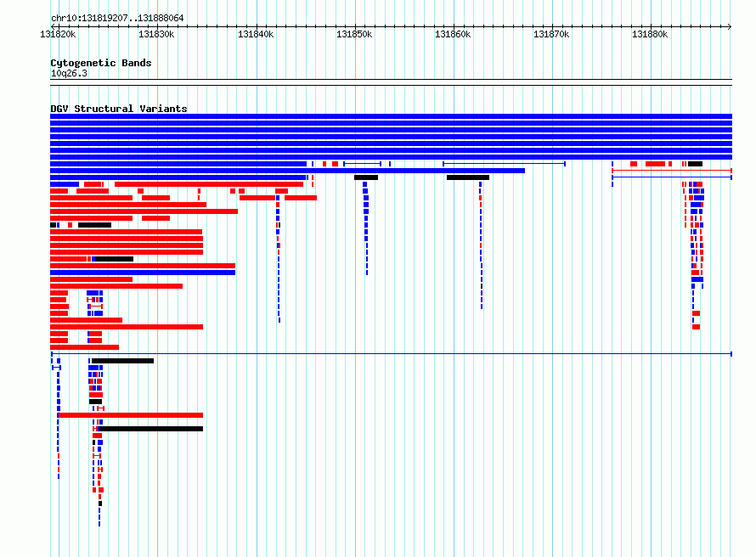Select the 131850k ruler label
The height and width of the screenshot is (557, 756).
pos(354,34)
